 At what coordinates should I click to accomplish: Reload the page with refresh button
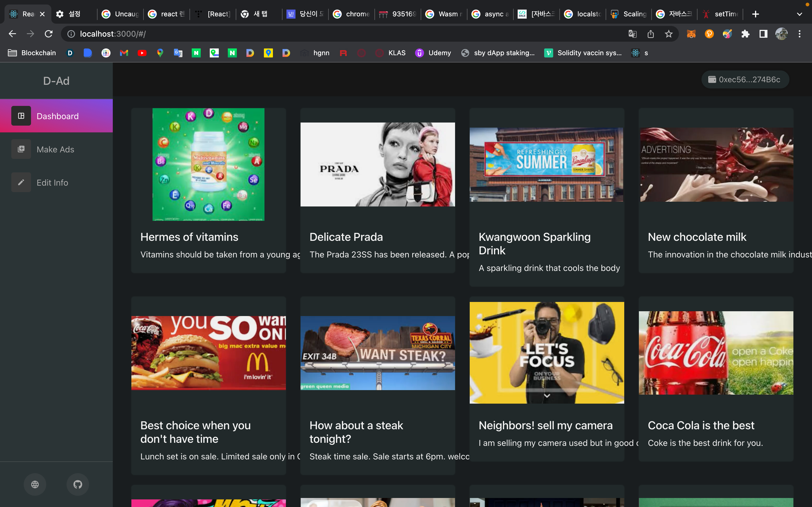[49, 34]
